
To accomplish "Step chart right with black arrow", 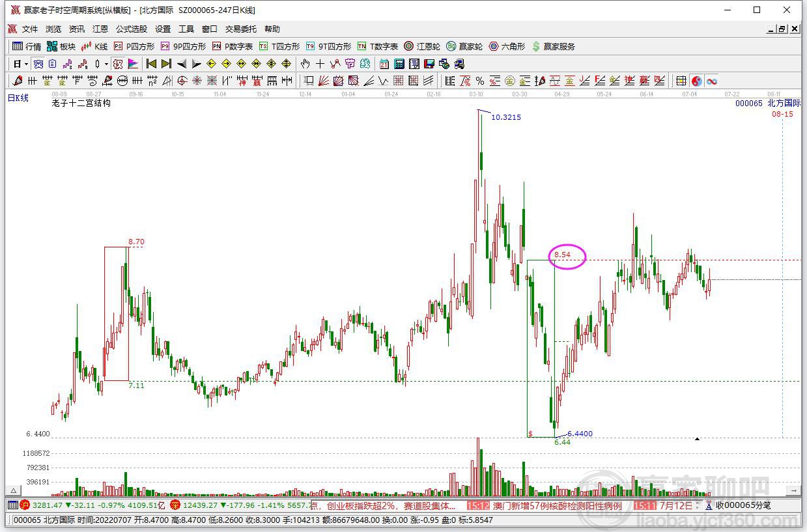I will click(197, 64).
